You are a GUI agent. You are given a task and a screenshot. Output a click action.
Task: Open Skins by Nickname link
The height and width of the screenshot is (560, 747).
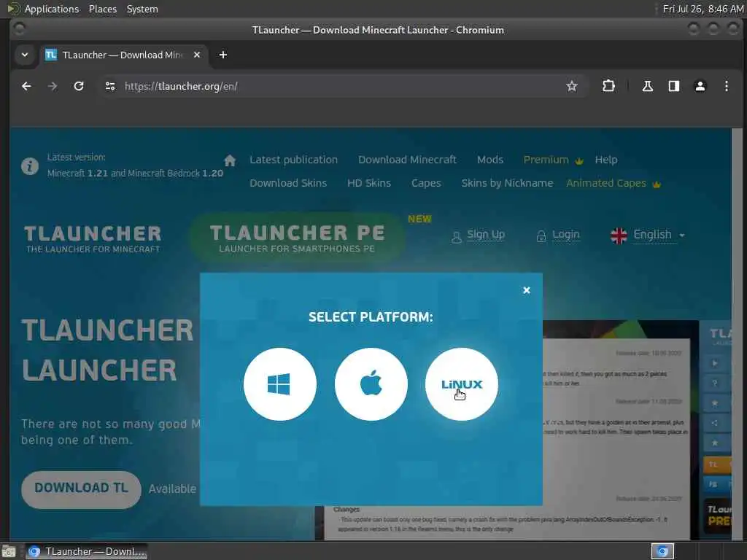[507, 183]
